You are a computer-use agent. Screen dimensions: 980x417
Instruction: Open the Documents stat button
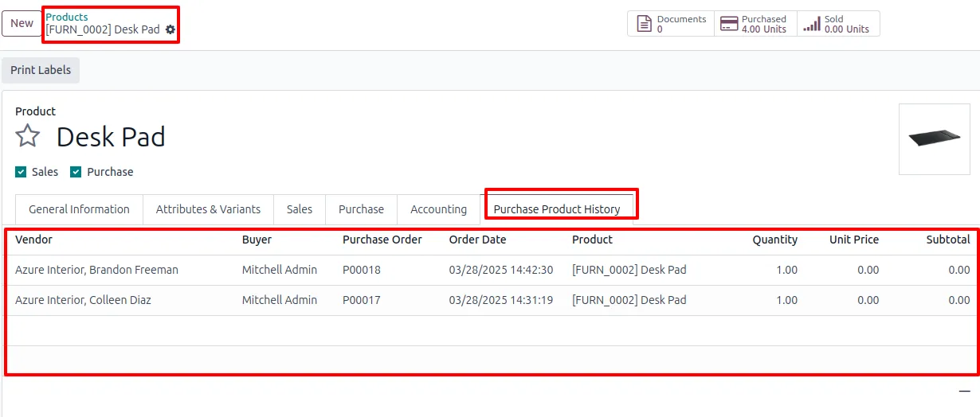pyautogui.click(x=671, y=24)
